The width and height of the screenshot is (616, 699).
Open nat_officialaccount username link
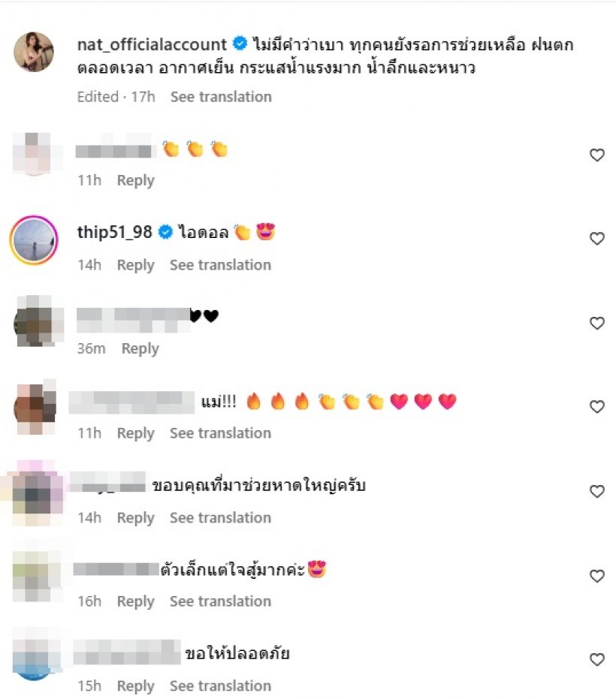point(152,44)
